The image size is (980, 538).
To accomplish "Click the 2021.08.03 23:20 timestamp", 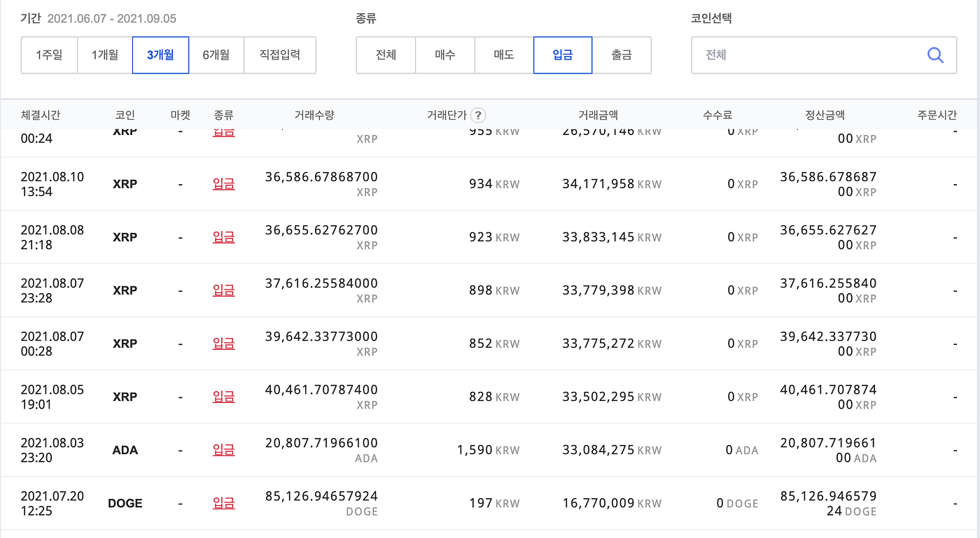I will tap(52, 450).
